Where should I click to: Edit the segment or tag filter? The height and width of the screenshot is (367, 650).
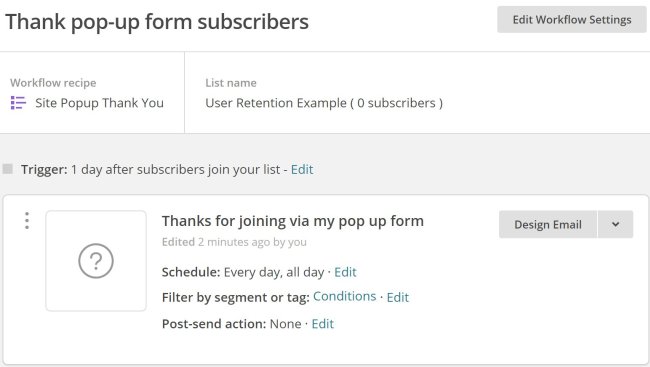click(398, 297)
